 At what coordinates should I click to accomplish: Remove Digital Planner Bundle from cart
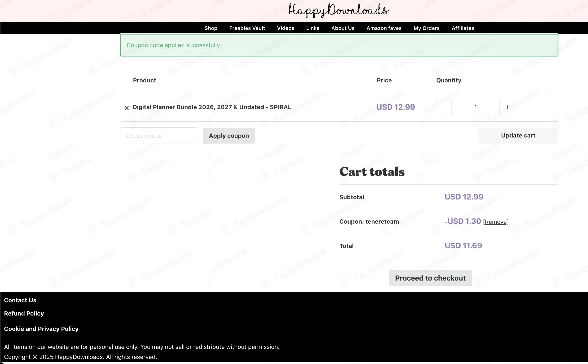(126, 108)
